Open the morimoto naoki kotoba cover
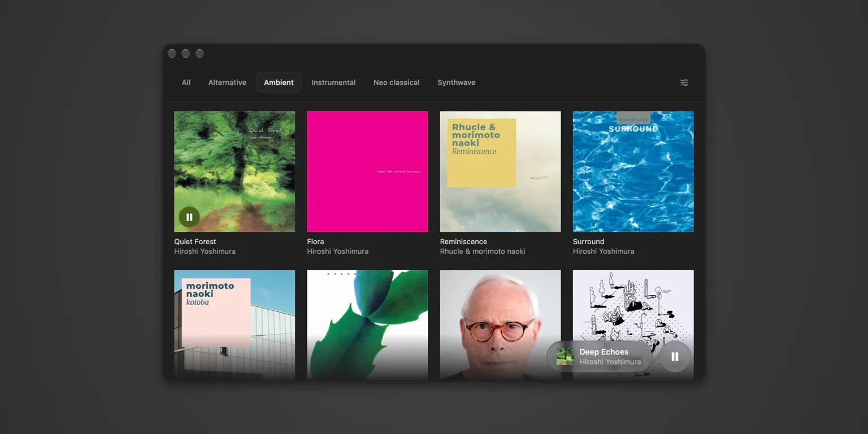868x434 pixels. point(235,324)
